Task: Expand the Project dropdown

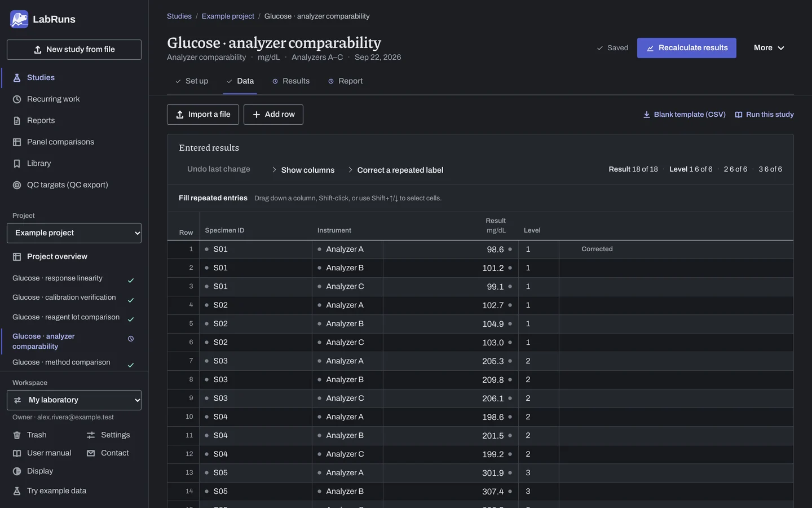Action: coord(74,233)
